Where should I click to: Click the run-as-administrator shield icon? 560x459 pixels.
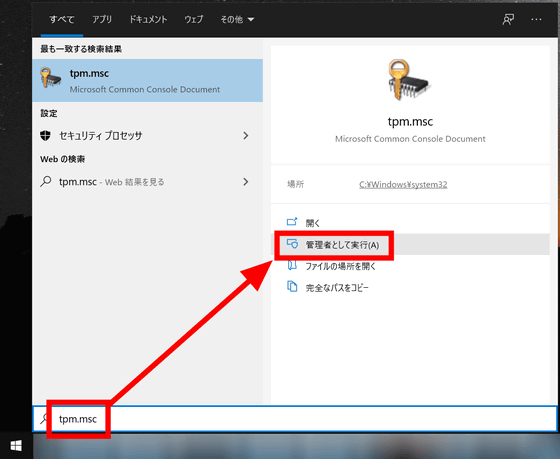(x=292, y=244)
